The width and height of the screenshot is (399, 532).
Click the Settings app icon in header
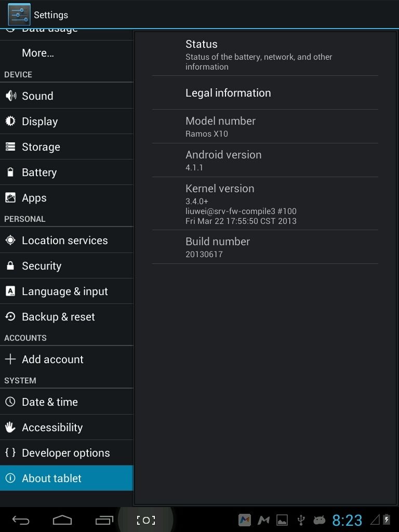(19, 15)
